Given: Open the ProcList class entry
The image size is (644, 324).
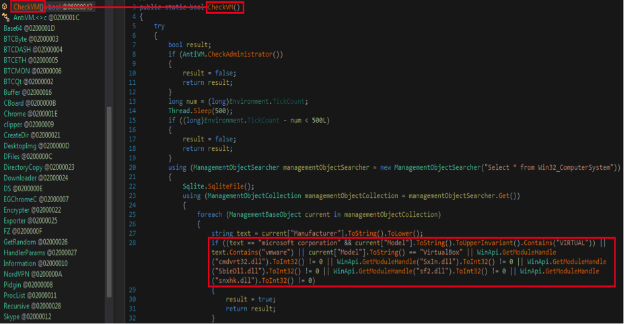Looking at the screenshot, I should pos(30,295).
